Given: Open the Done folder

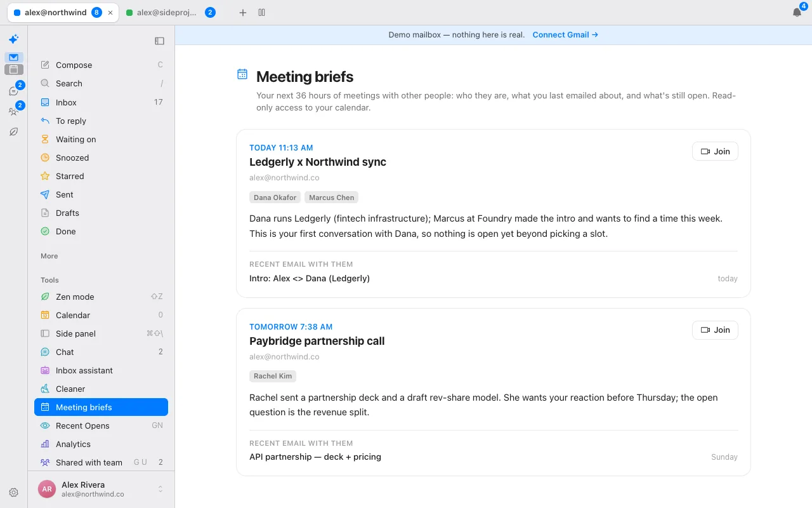Looking at the screenshot, I should pyautogui.click(x=101, y=231).
